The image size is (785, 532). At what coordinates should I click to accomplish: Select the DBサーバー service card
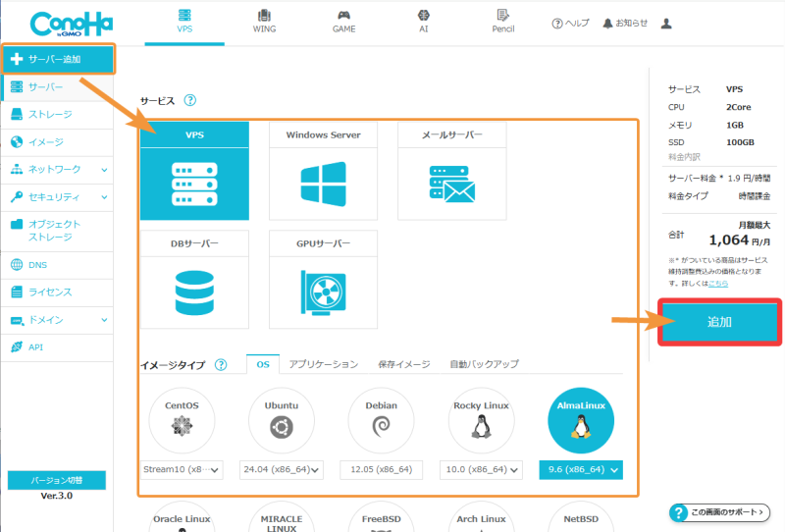coord(194,280)
